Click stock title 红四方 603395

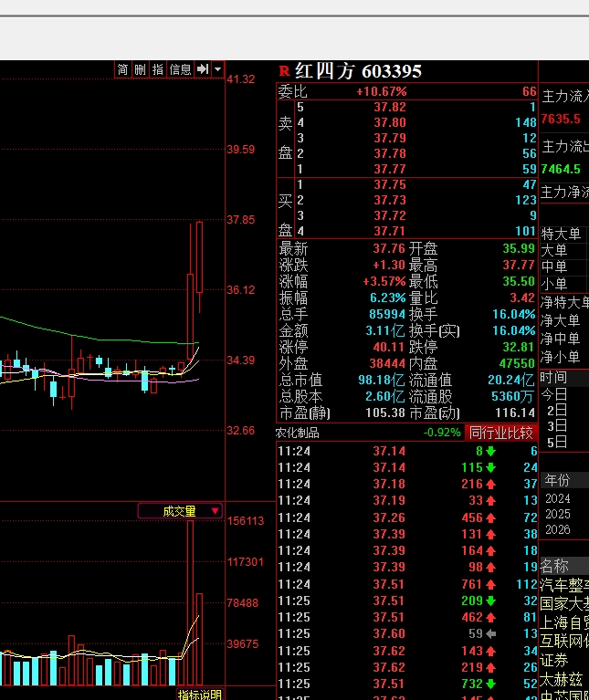(358, 71)
